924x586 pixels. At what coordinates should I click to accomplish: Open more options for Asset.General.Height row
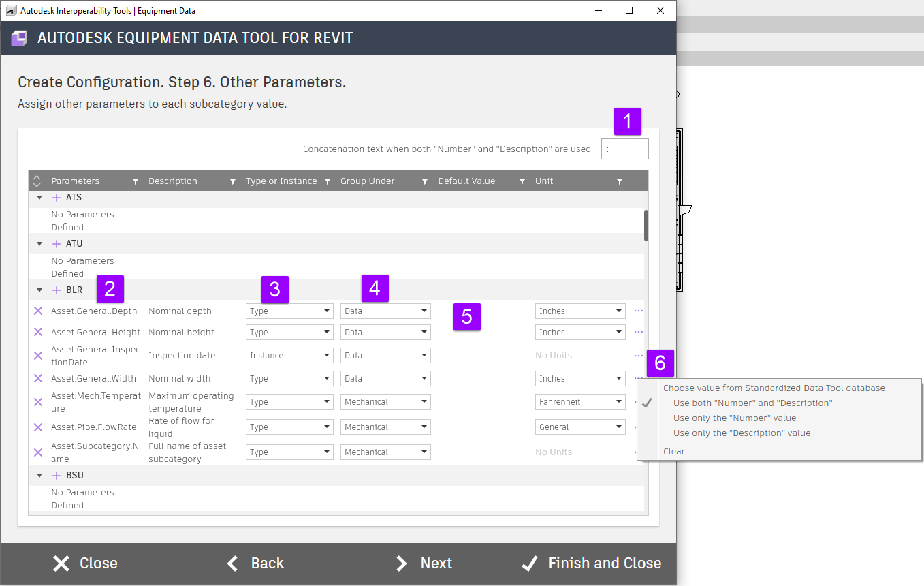coord(639,332)
